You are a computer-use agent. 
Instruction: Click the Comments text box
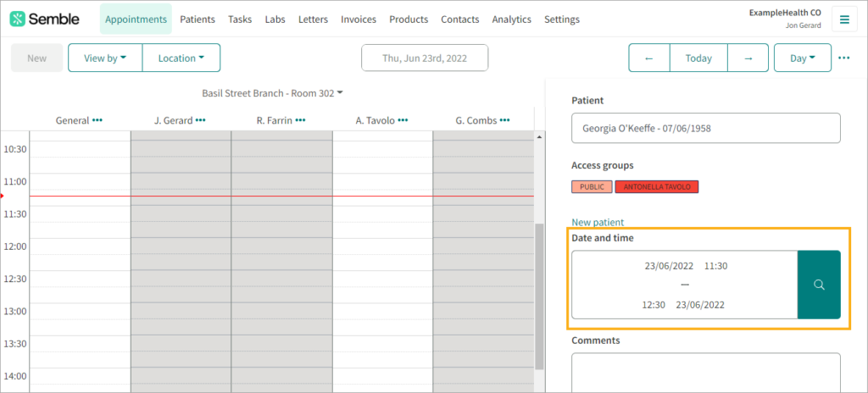[706, 373]
